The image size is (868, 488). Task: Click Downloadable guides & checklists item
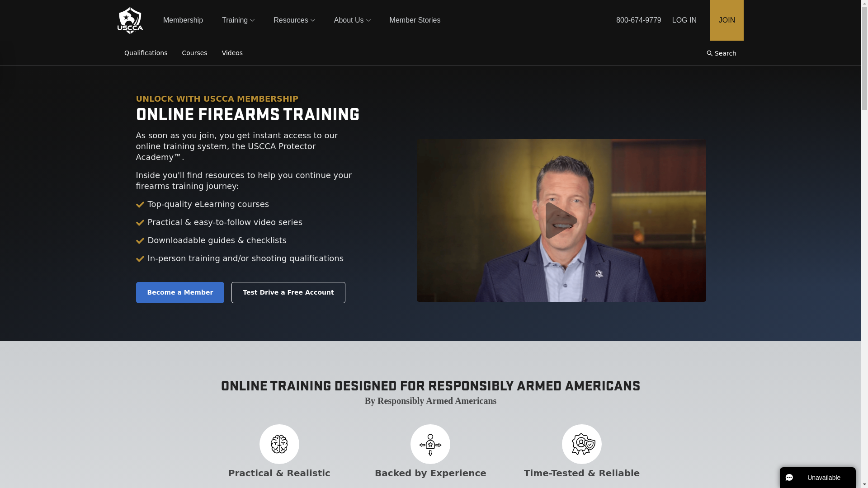pos(217,240)
